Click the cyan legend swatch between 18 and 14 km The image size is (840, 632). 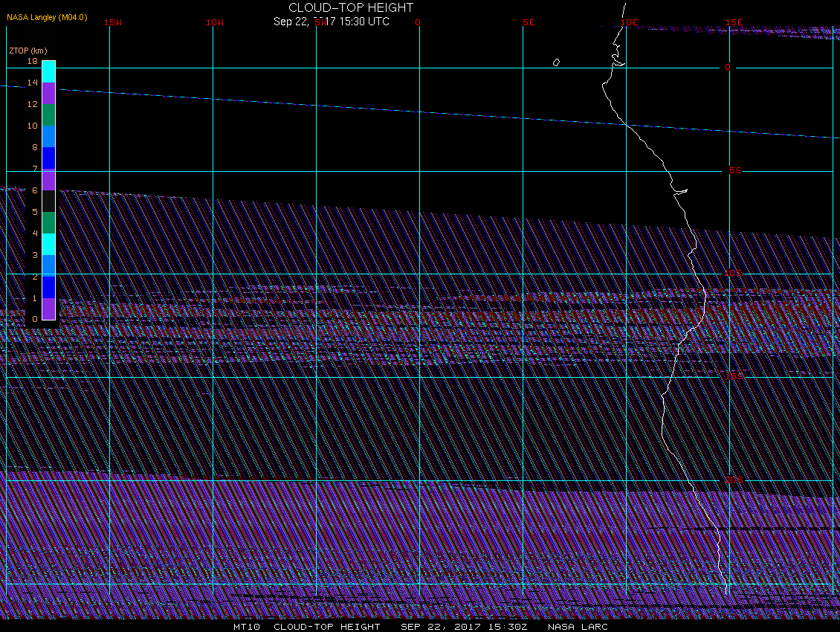point(49,72)
